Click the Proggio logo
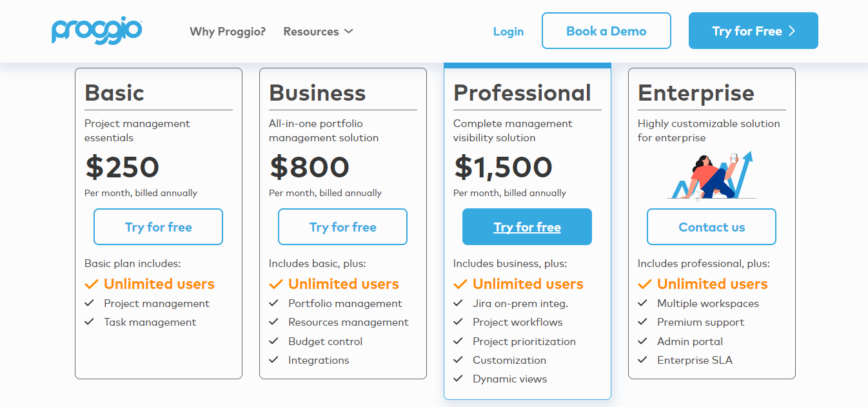Image resolution: width=868 pixels, height=407 pixels. coord(97,30)
